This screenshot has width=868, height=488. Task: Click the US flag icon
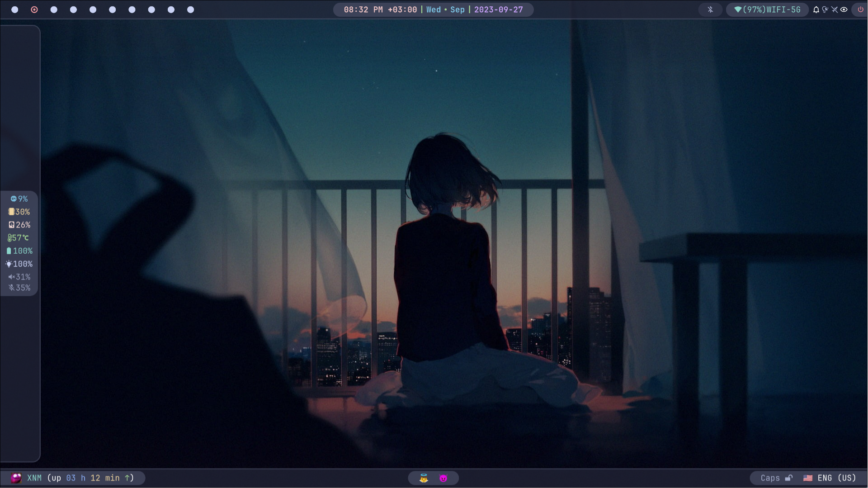tap(808, 478)
